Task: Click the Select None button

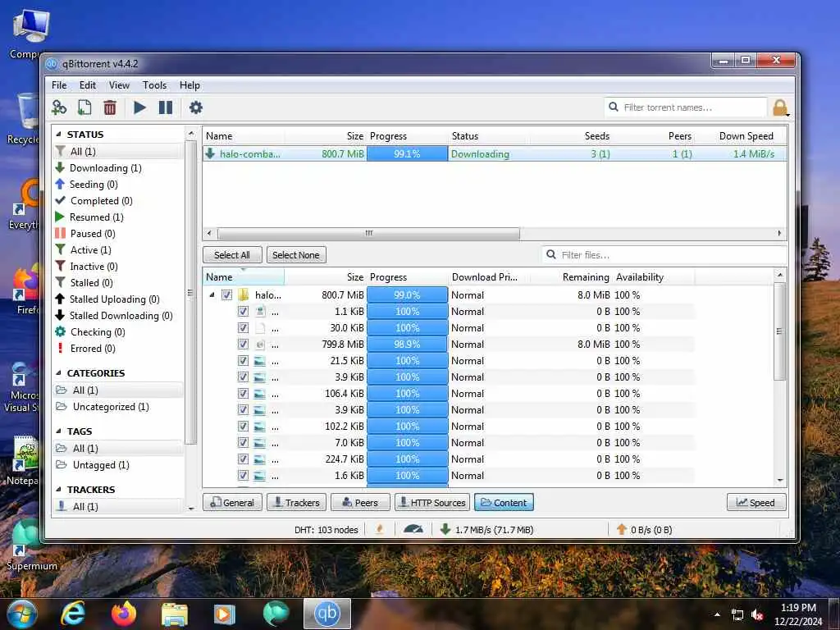Action: click(x=296, y=255)
